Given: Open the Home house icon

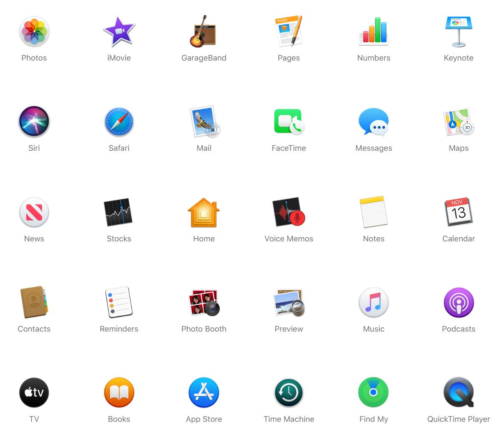Looking at the screenshot, I should 204,212.
